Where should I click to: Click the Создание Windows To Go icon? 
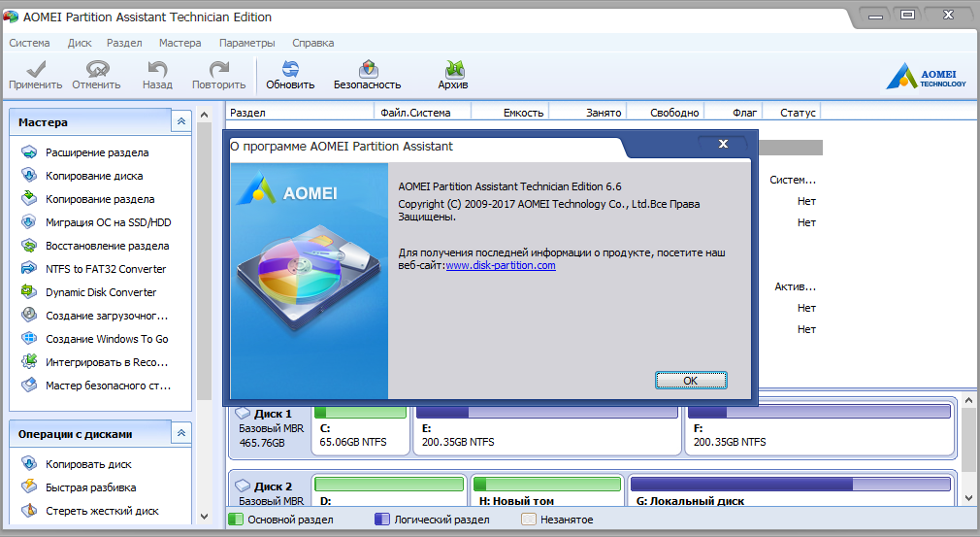[29, 338]
